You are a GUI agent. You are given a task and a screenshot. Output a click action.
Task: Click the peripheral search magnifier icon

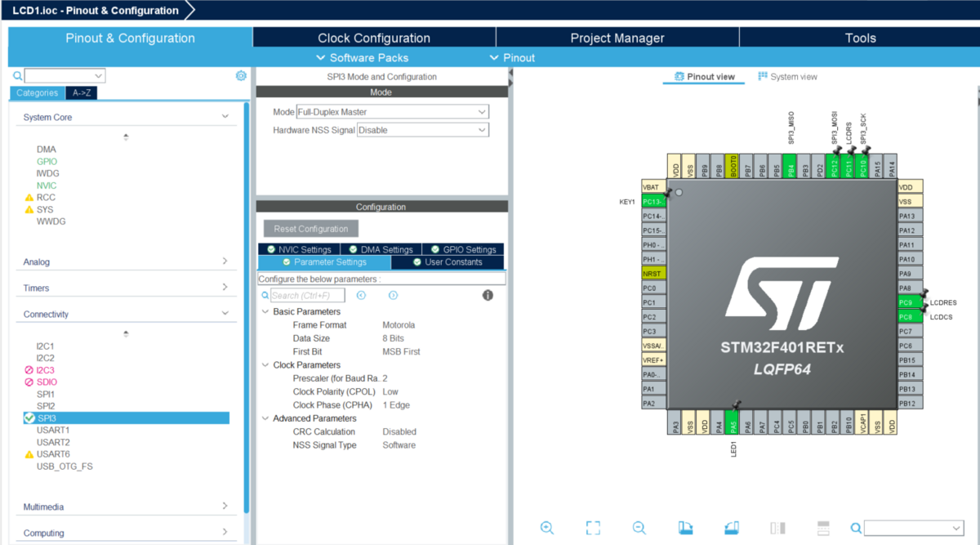click(x=17, y=76)
